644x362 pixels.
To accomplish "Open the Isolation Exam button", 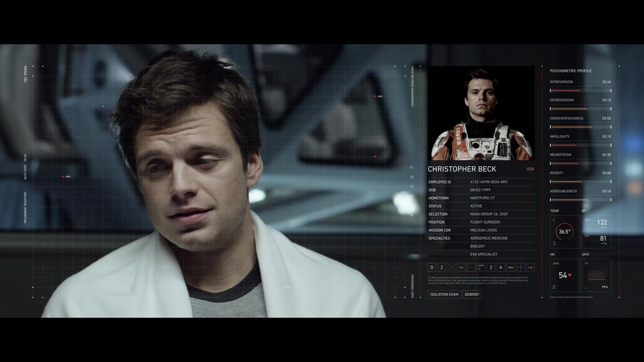I will [x=444, y=294].
